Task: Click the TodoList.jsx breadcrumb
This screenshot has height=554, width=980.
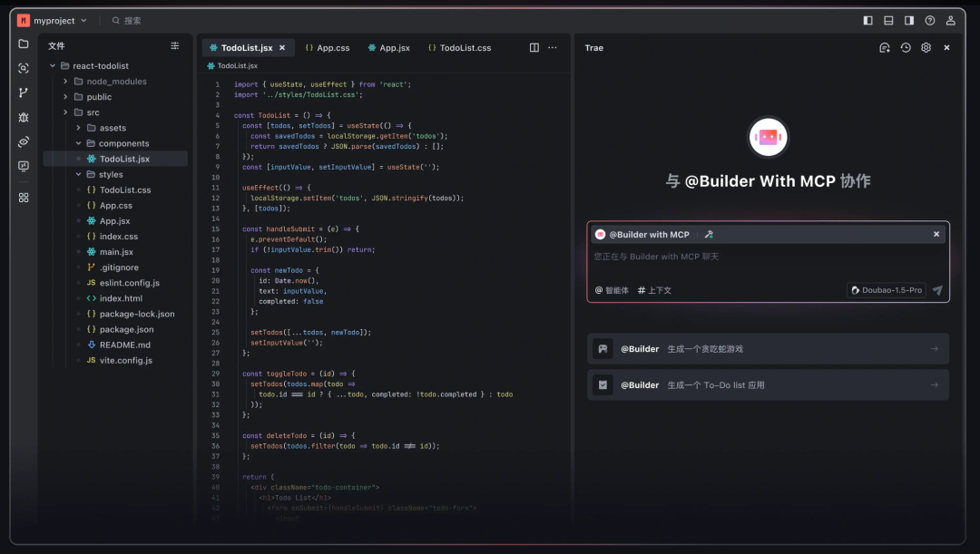Action: point(232,65)
